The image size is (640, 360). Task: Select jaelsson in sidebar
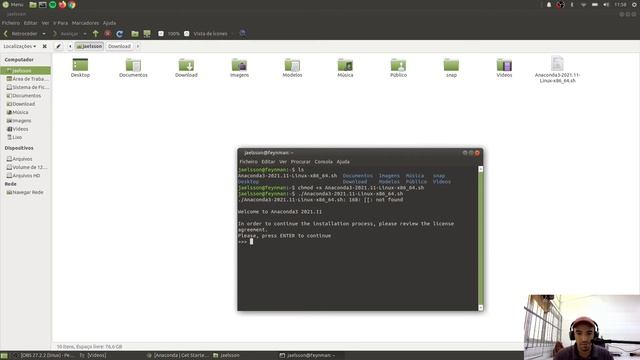pos(25,71)
